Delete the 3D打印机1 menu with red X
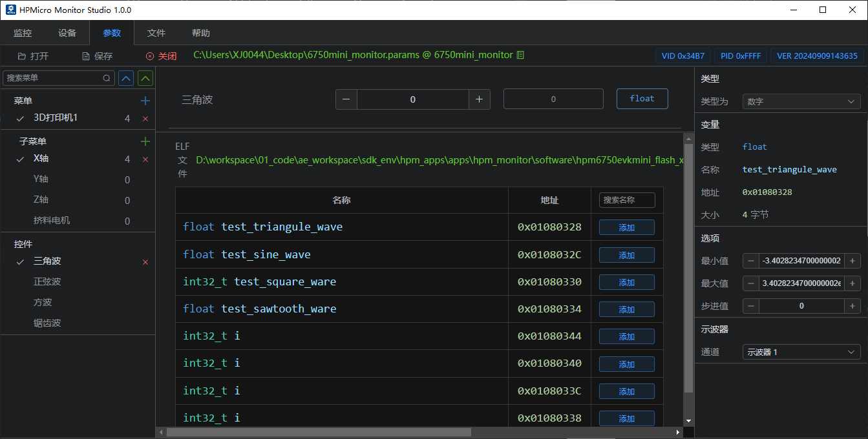This screenshot has width=868, height=439. pos(145,119)
